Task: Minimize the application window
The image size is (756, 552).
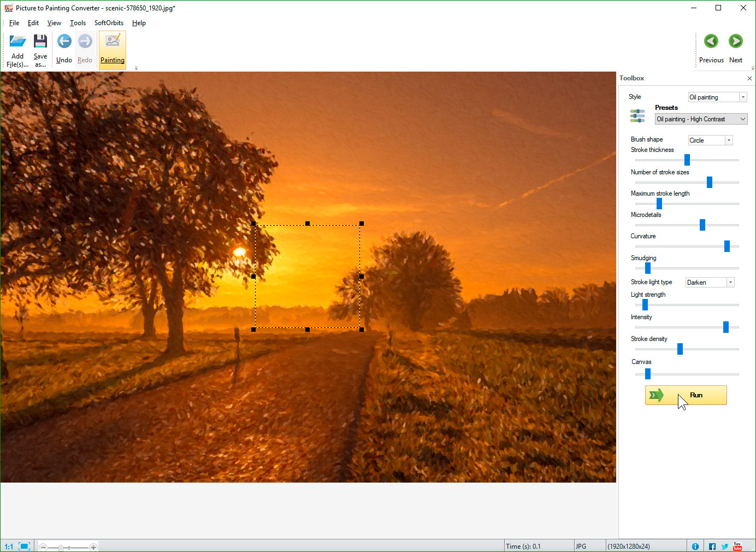Action: coord(694,8)
